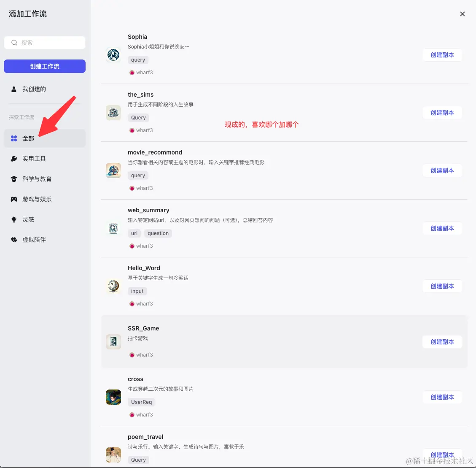The image size is (476, 468).
Task: Click 创建副本 for movie_recommond
Action: [x=442, y=170]
